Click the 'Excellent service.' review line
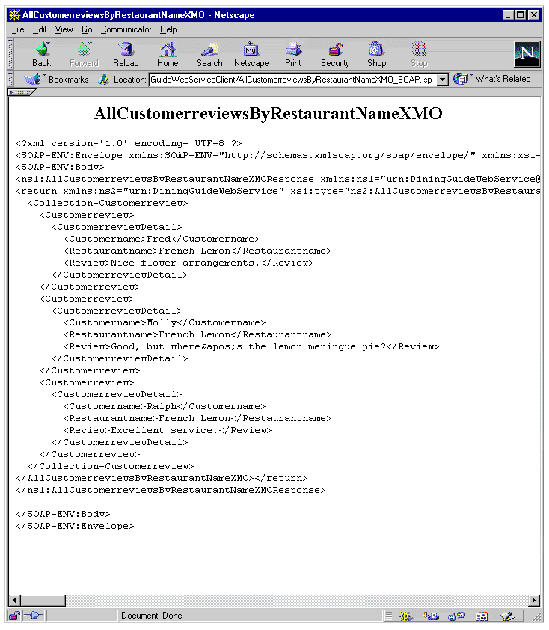Image resolution: width=549 pixels, height=630 pixels. pyautogui.click(x=168, y=430)
